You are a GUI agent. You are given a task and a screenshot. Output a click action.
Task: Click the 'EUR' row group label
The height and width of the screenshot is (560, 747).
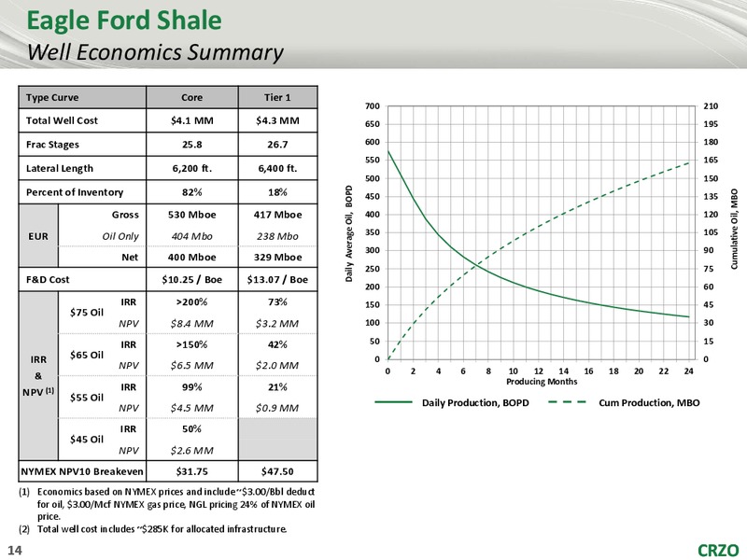[38, 236]
